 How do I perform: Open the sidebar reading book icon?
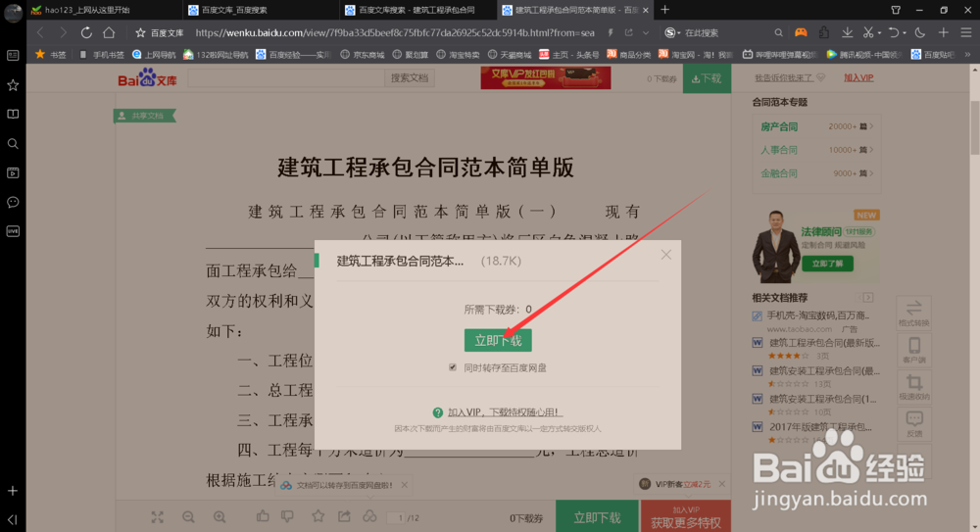pyautogui.click(x=13, y=115)
